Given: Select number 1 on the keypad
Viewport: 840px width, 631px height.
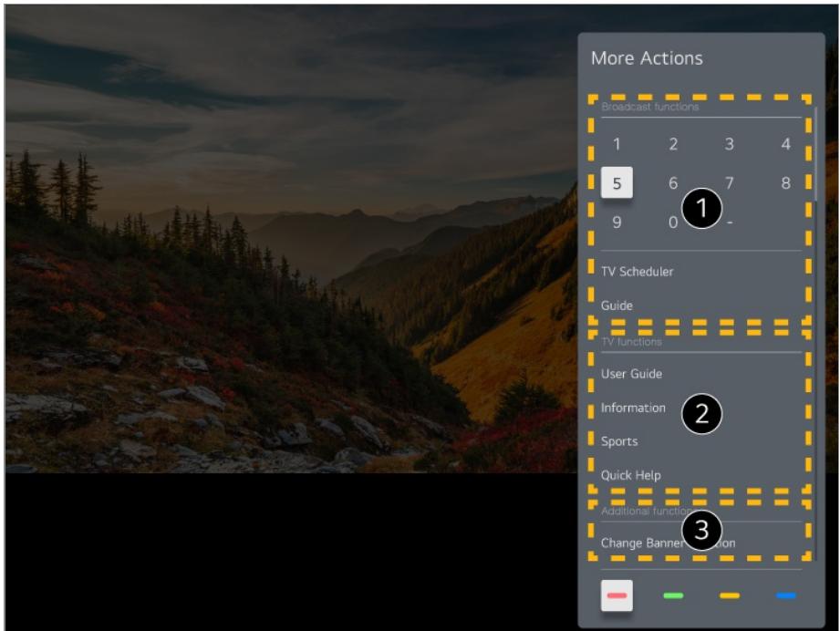Looking at the screenshot, I should [x=617, y=144].
